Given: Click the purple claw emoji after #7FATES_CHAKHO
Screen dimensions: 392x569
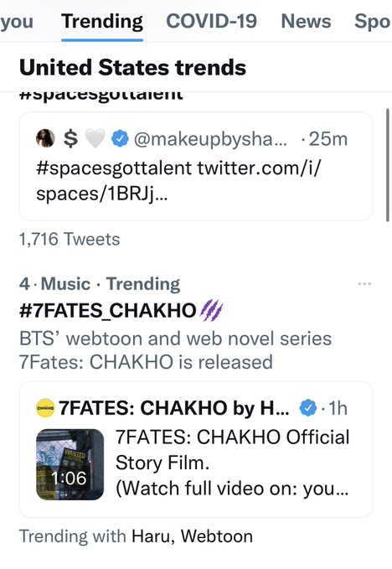Looking at the screenshot, I should tap(211, 311).
